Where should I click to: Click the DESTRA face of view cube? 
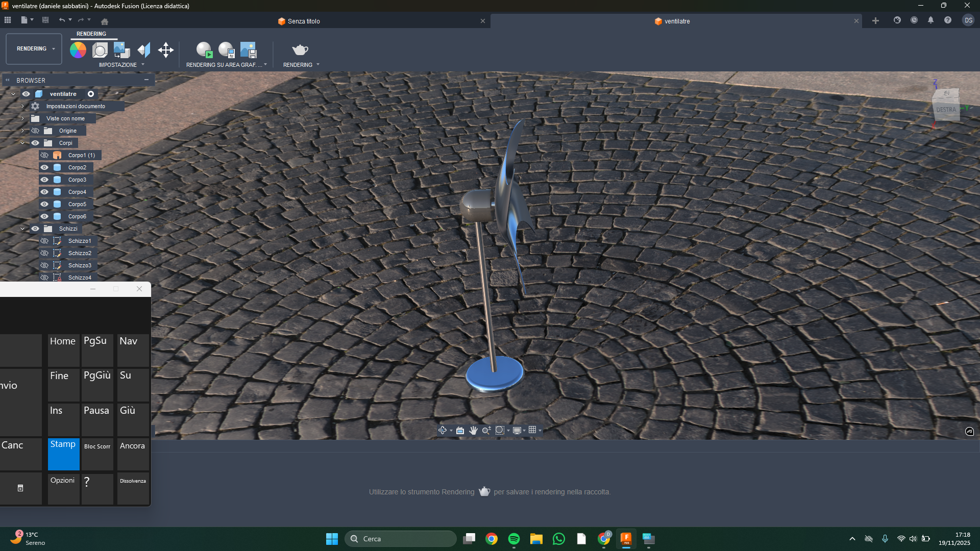click(x=945, y=110)
